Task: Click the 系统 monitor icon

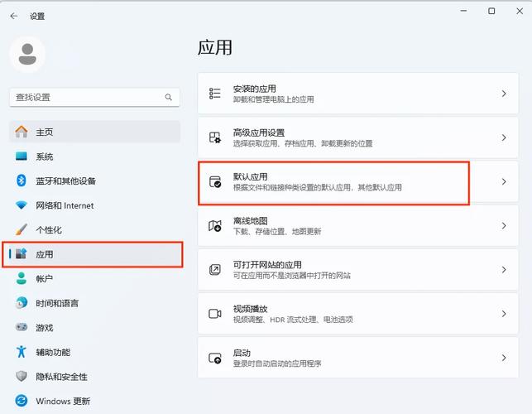Action: 22,156
